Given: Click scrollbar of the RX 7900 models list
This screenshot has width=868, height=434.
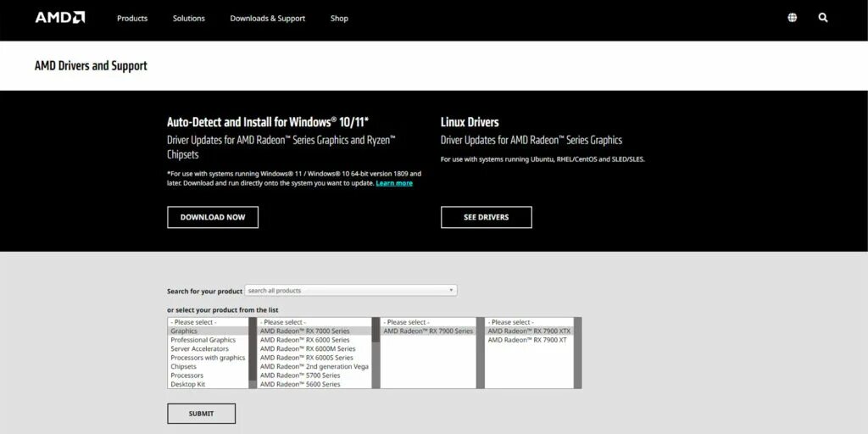Looking at the screenshot, I should 578,353.
